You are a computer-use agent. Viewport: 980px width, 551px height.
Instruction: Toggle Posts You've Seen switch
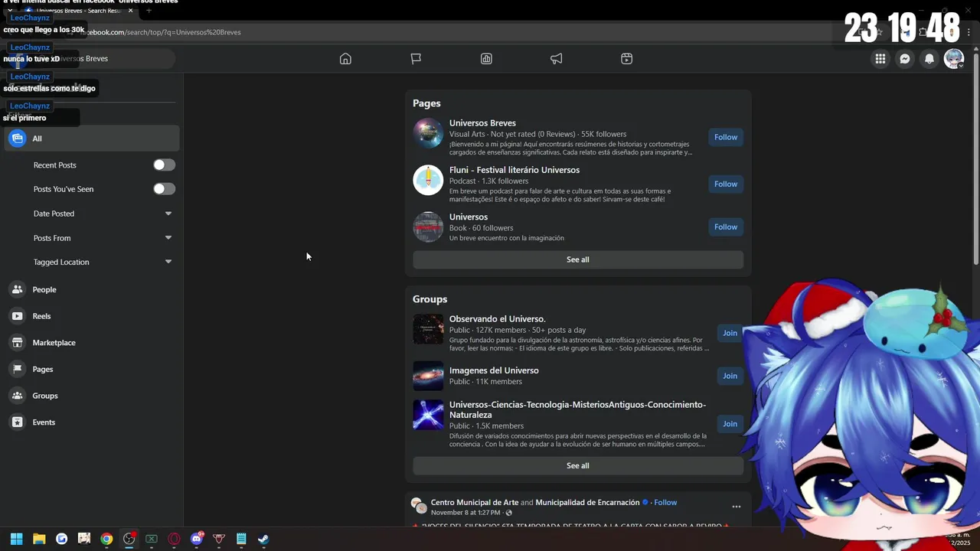164,189
